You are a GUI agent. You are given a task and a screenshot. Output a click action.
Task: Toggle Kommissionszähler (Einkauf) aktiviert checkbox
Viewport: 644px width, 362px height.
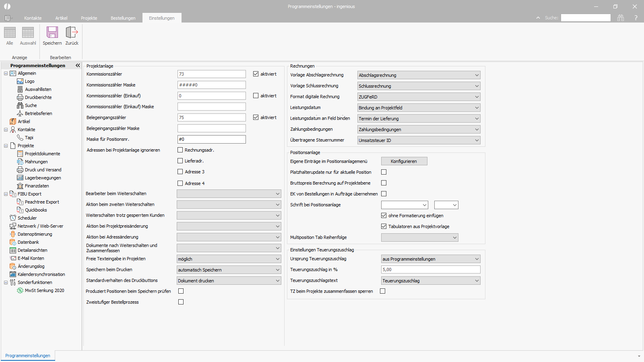256,96
